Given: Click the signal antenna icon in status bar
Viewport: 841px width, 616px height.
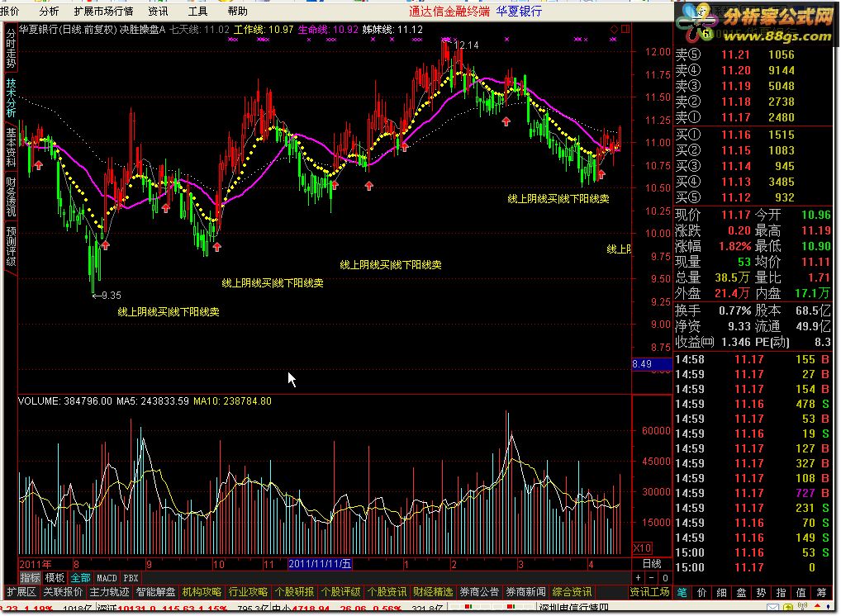Looking at the screenshot, I should [x=802, y=608].
